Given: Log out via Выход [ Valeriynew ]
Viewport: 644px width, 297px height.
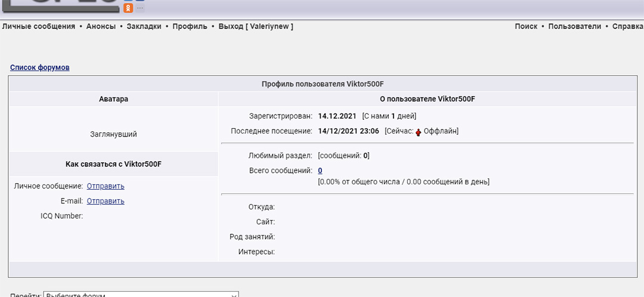Looking at the screenshot, I should (x=256, y=26).
